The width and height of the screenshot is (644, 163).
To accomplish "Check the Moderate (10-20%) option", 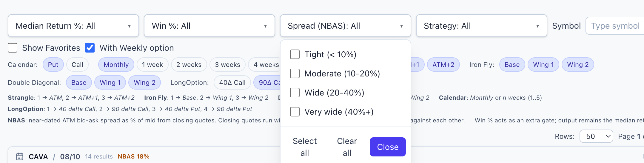I will (x=295, y=73).
